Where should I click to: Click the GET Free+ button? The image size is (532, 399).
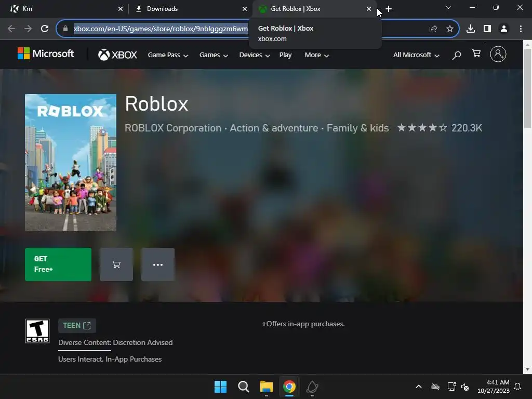coord(58,264)
